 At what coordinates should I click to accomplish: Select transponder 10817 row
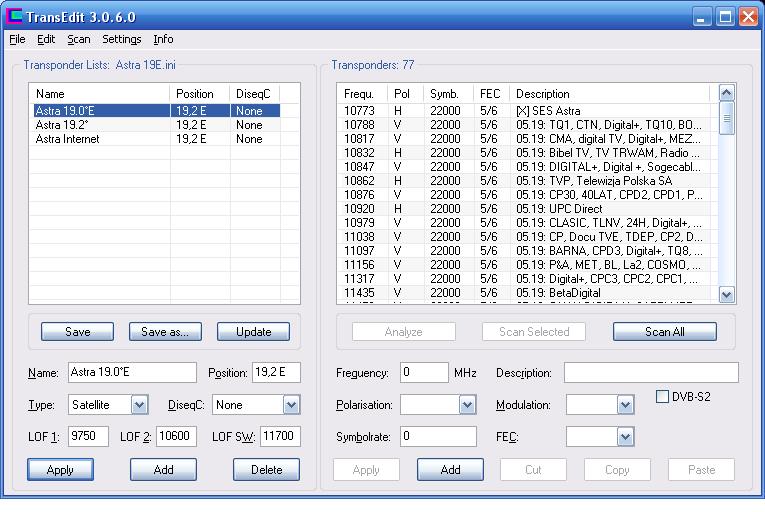[x=526, y=139]
